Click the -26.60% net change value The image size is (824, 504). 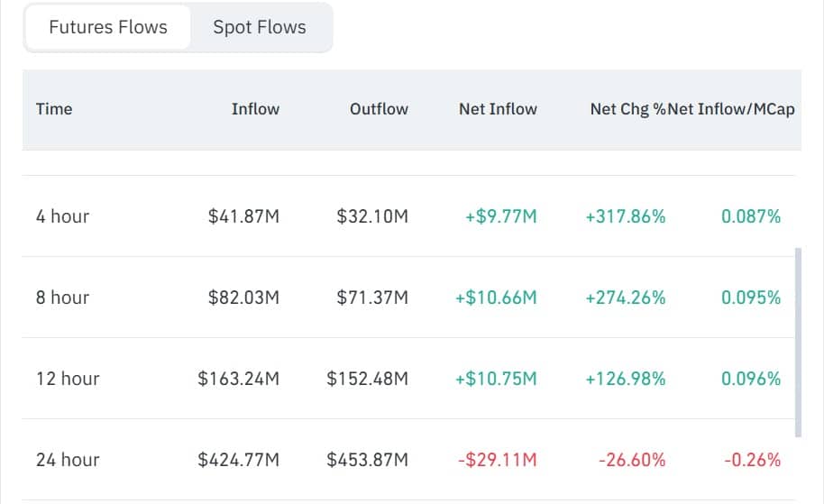click(x=632, y=460)
